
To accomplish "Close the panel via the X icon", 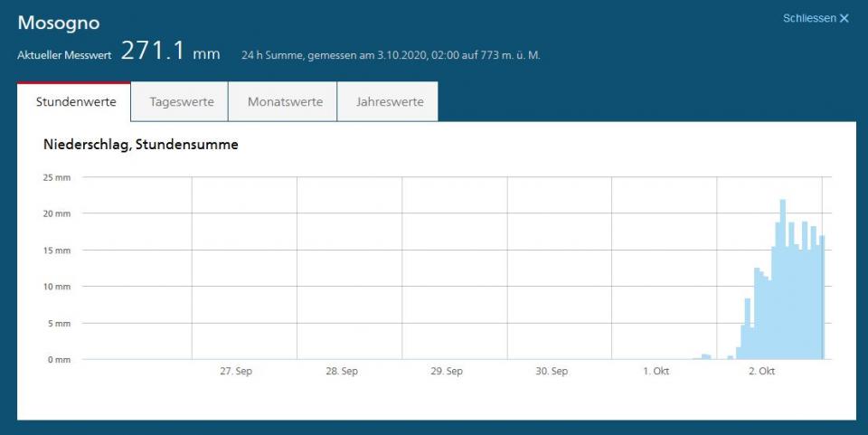I will pyautogui.click(x=844, y=18).
